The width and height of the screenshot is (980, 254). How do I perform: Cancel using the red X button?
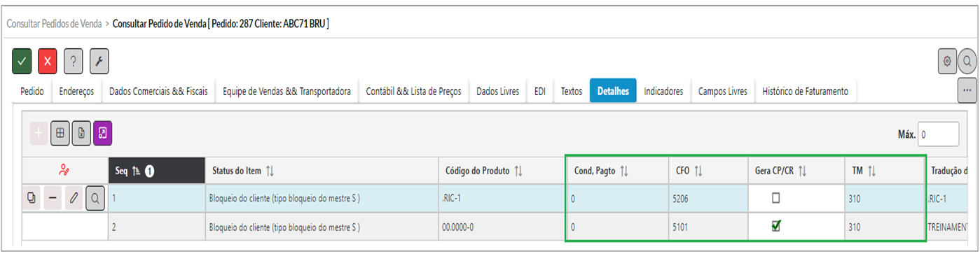[48, 62]
